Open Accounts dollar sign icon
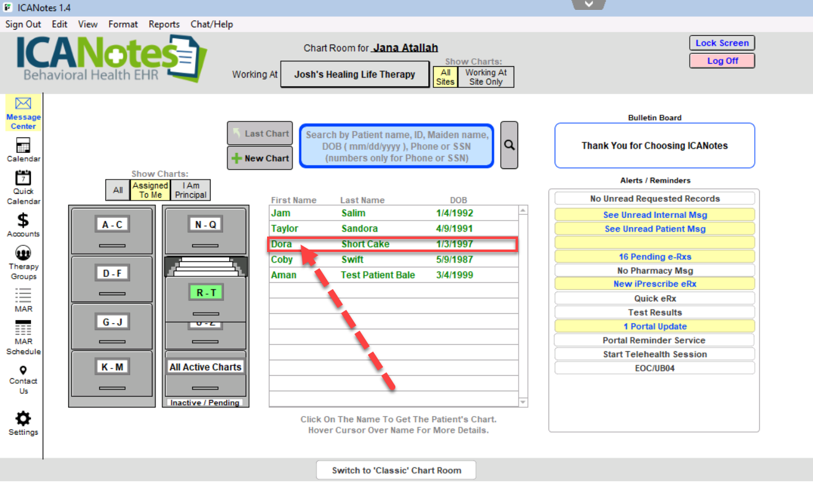The height and width of the screenshot is (504, 813). click(23, 220)
